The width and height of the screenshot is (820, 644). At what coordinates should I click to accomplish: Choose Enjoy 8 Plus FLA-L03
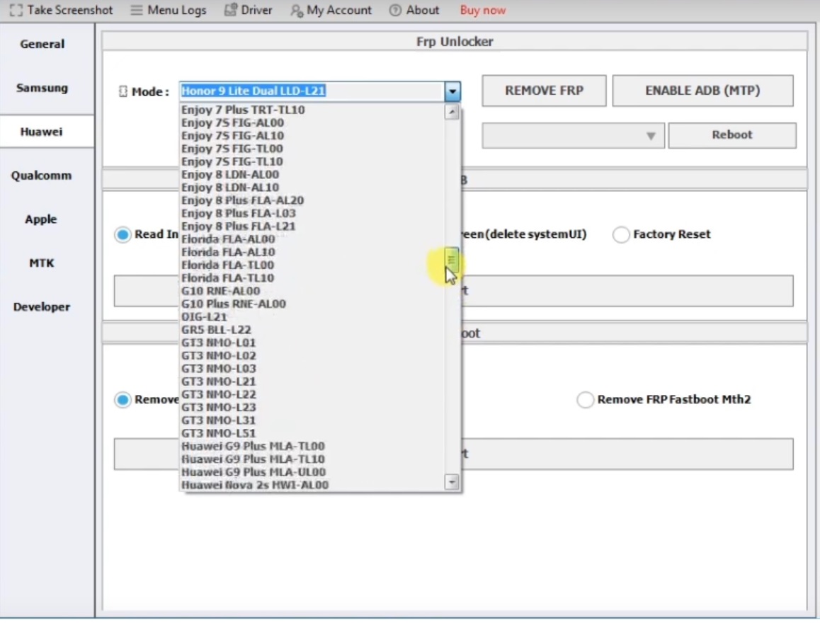pos(312,213)
